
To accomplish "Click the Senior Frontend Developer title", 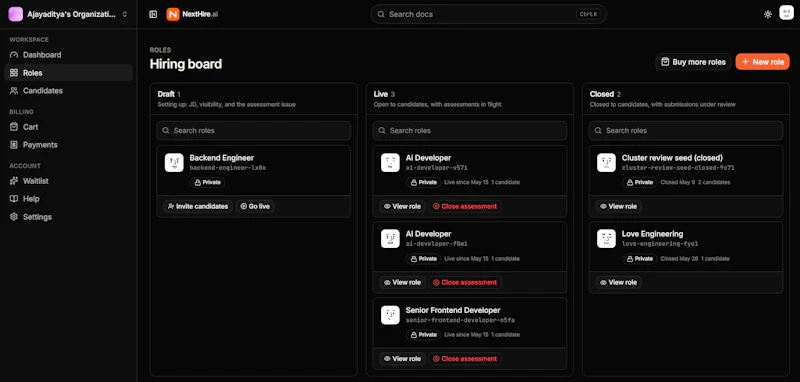I will point(453,310).
